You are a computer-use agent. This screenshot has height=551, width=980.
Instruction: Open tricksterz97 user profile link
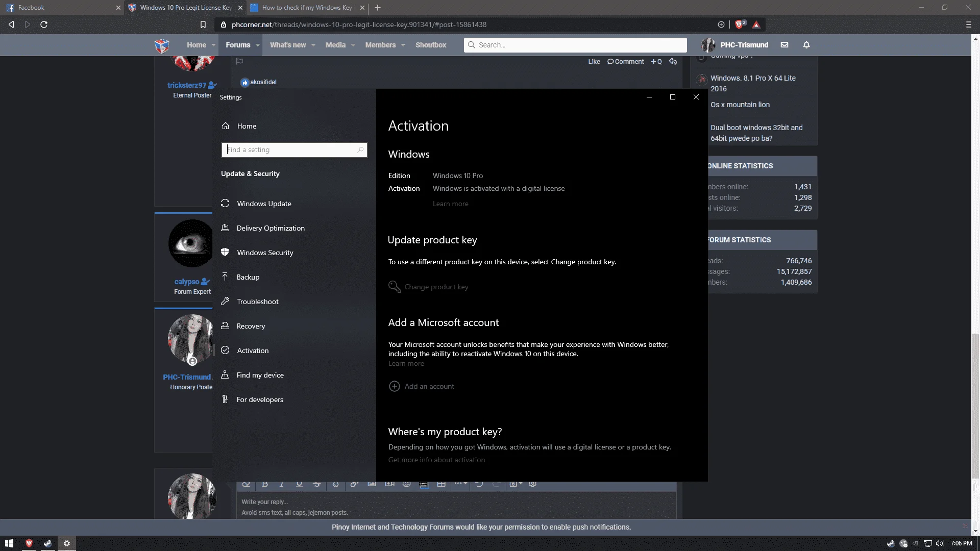(187, 85)
